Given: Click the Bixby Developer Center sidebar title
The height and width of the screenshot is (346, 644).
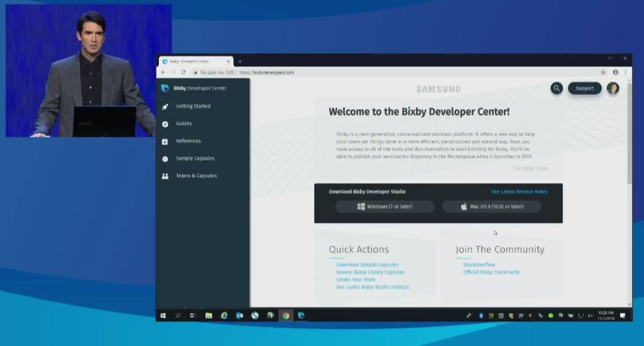Looking at the screenshot, I should (200, 88).
